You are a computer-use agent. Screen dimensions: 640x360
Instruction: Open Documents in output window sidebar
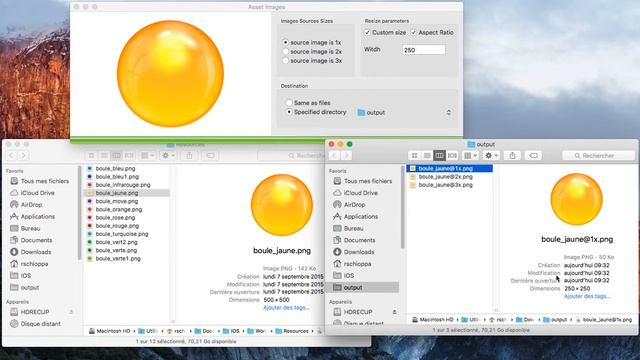tap(354, 240)
